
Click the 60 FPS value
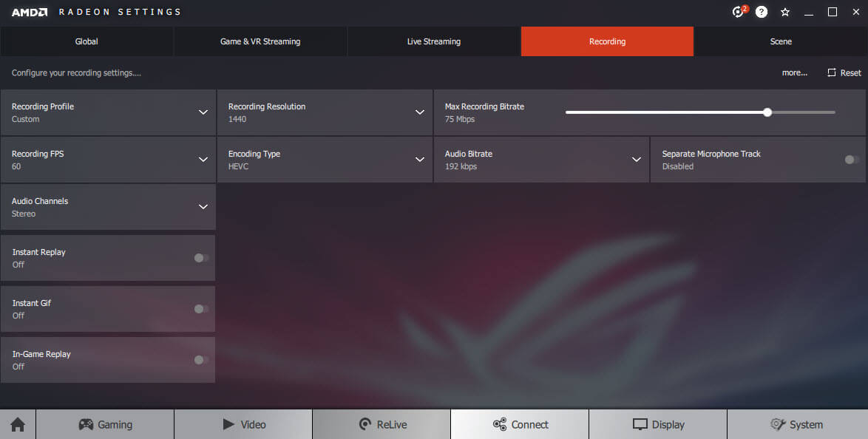coord(16,166)
